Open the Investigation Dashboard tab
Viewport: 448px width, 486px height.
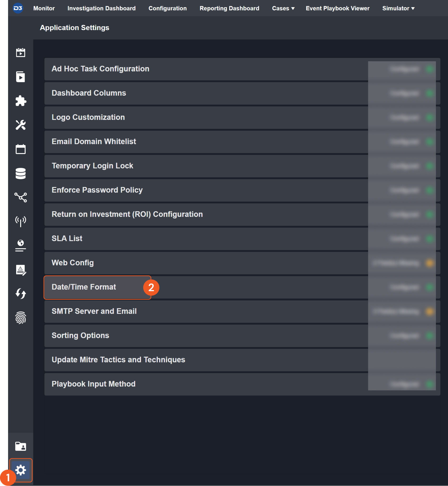click(x=101, y=9)
